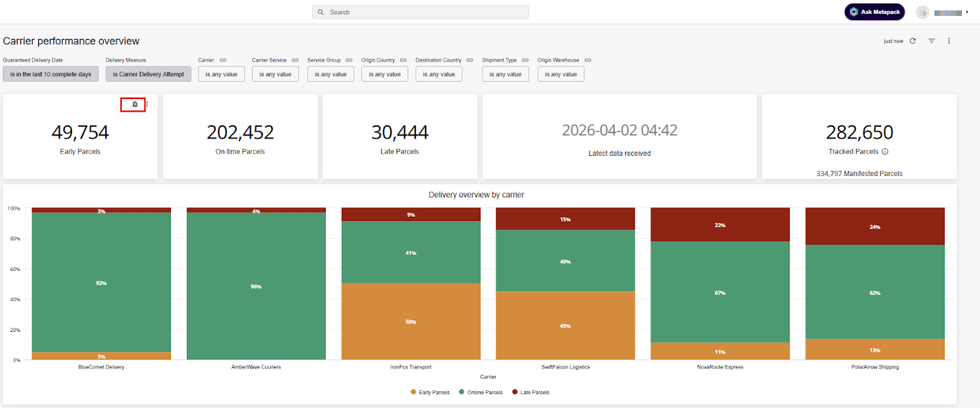
Task: Change the Delivery Measure filter value
Action: [x=148, y=73]
